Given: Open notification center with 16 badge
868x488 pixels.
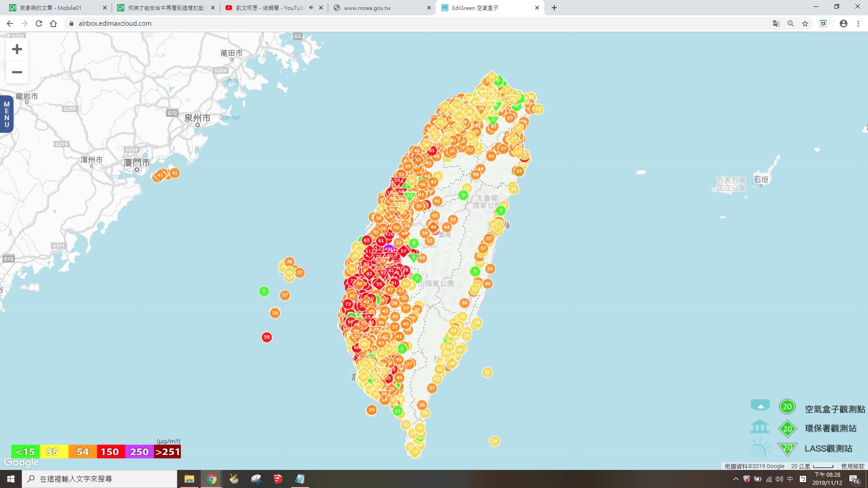Looking at the screenshot, I should [855, 479].
